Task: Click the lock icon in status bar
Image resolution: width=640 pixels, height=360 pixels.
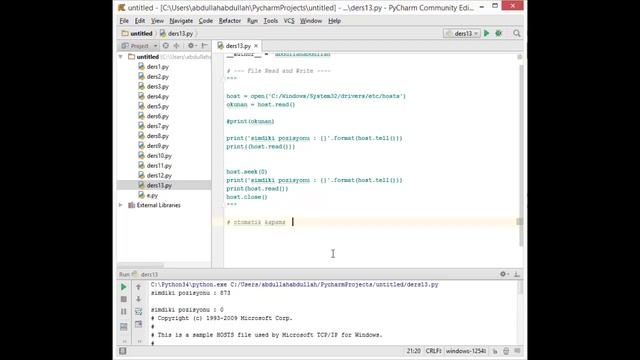Action: (495, 351)
